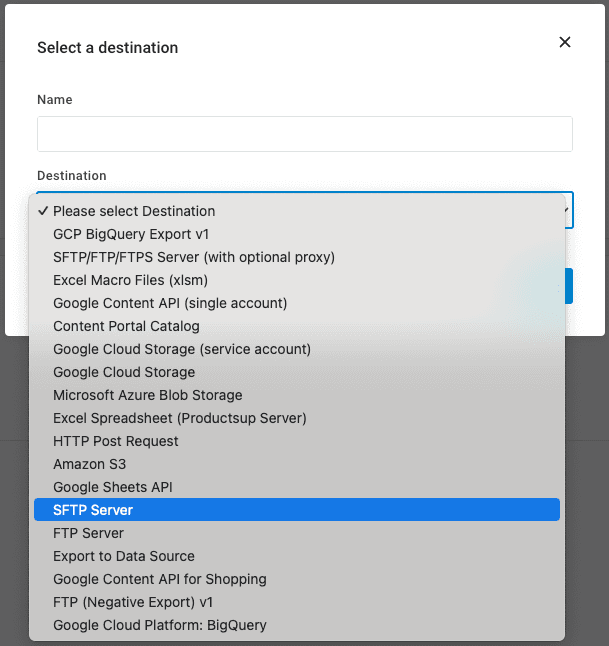Choose Microsoft Azure Blob Storage
This screenshot has width=609, height=646.
tap(148, 395)
